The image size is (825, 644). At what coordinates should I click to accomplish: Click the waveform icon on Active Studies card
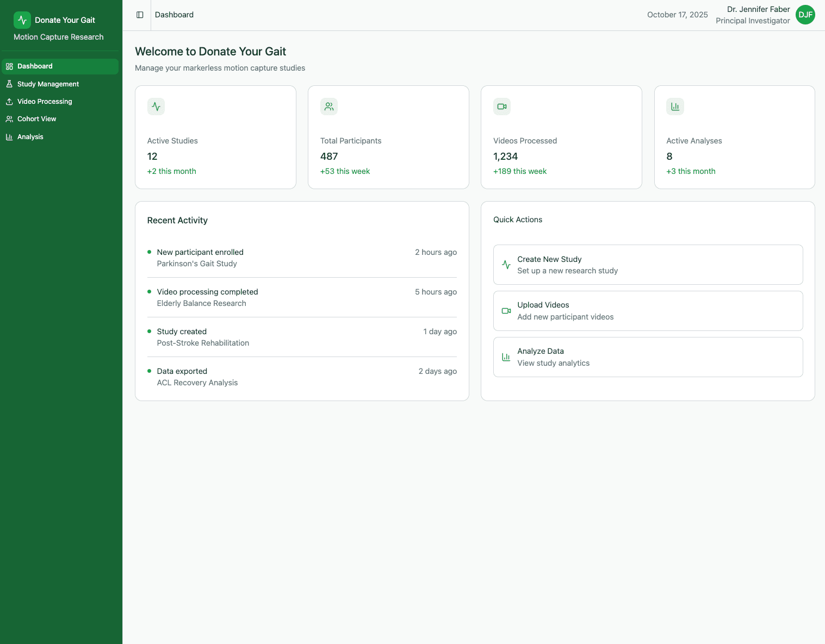pos(156,107)
